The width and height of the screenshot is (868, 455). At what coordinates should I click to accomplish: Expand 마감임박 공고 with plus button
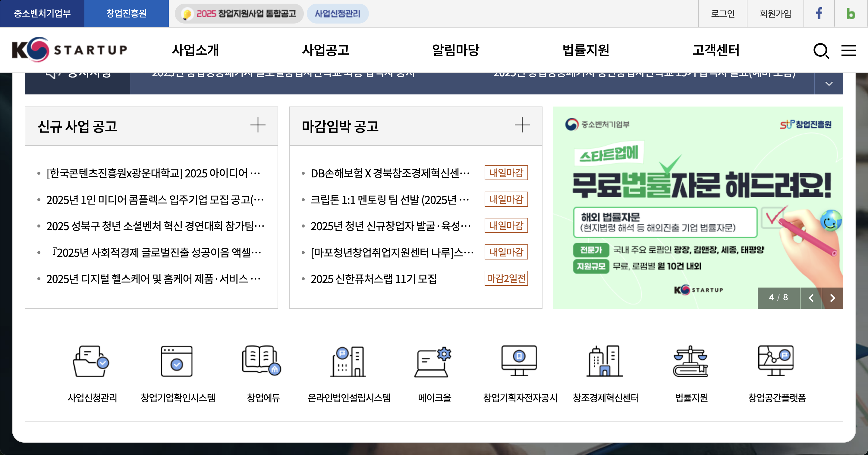[522, 125]
